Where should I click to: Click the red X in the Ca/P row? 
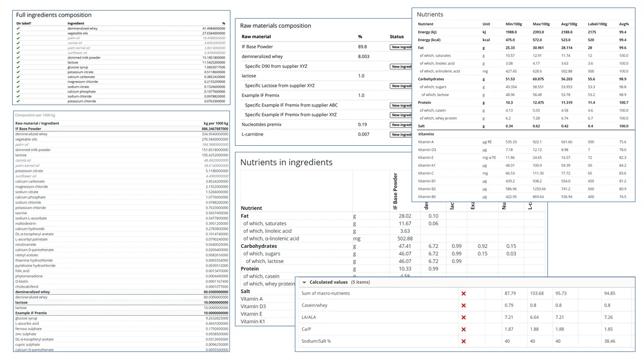coord(463,330)
